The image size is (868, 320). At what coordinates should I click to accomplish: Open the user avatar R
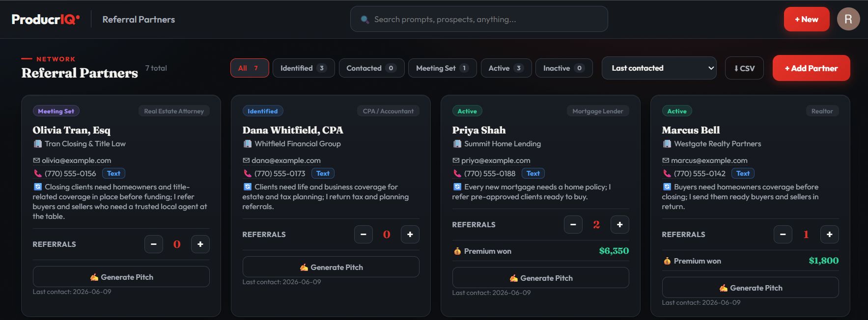(848, 19)
